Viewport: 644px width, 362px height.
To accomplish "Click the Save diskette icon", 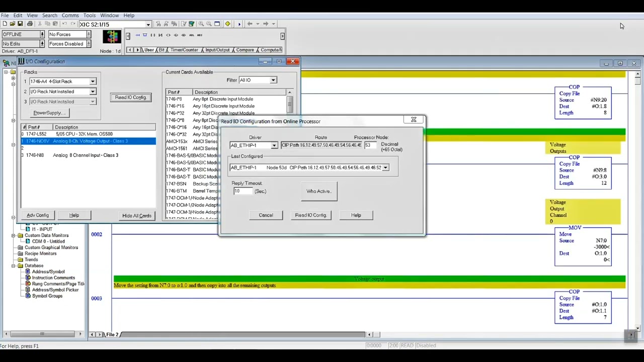I will click(20, 24).
